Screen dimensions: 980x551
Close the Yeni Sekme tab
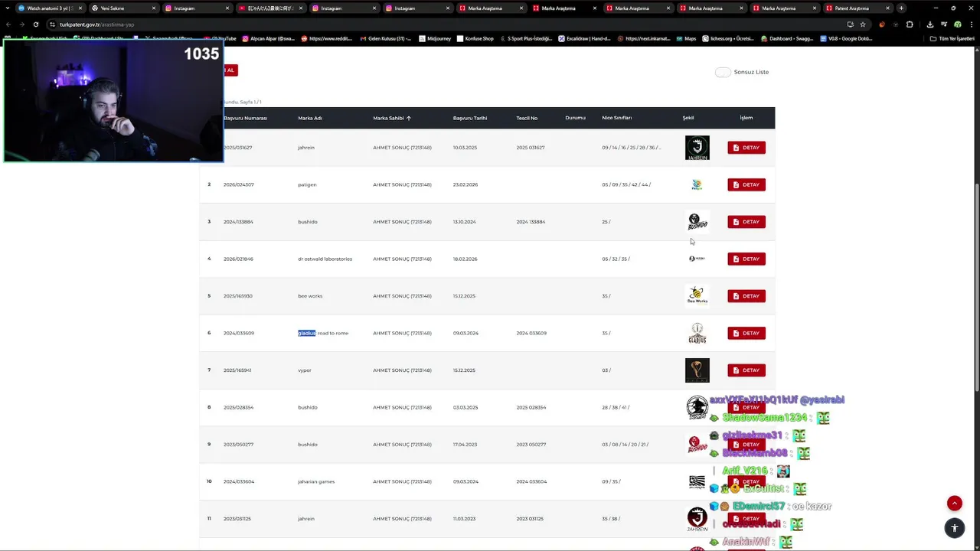tap(154, 8)
